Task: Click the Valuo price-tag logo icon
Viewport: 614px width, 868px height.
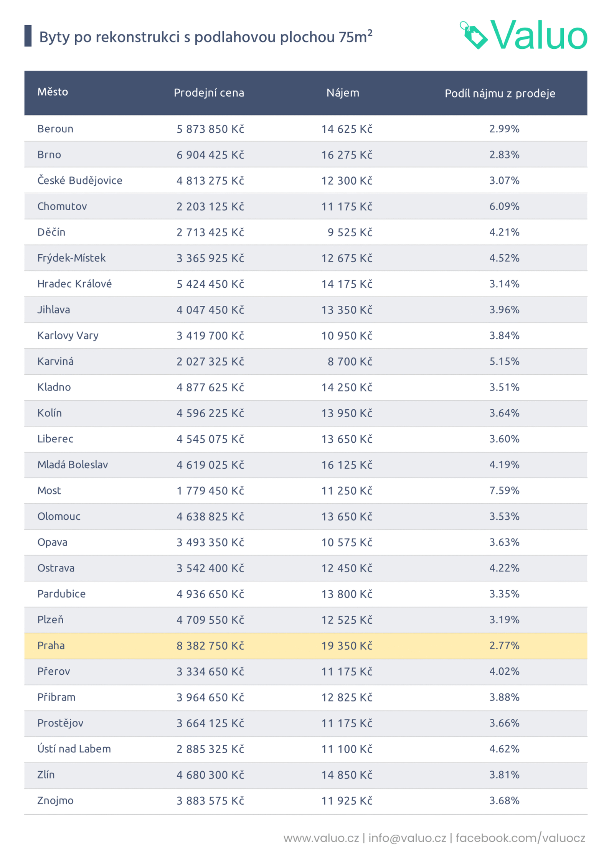Action: pos(474,35)
